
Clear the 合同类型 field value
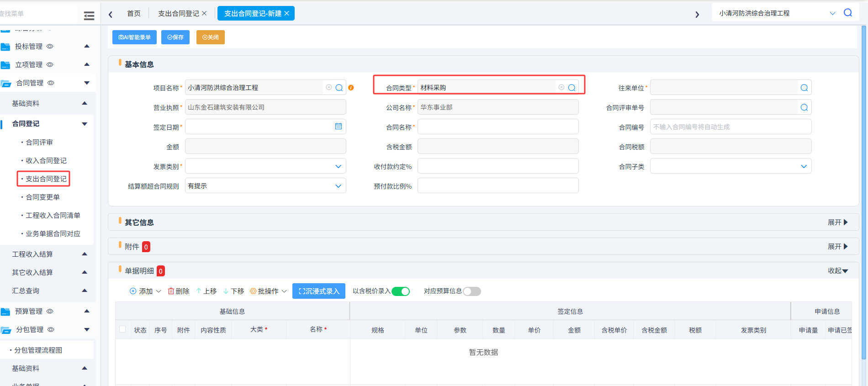tap(561, 87)
